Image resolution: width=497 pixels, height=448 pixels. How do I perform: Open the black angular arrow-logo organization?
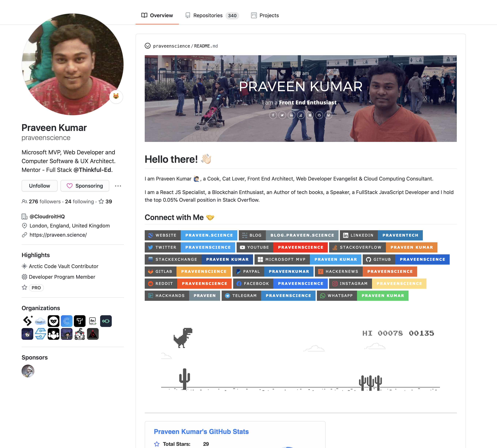pos(27,321)
